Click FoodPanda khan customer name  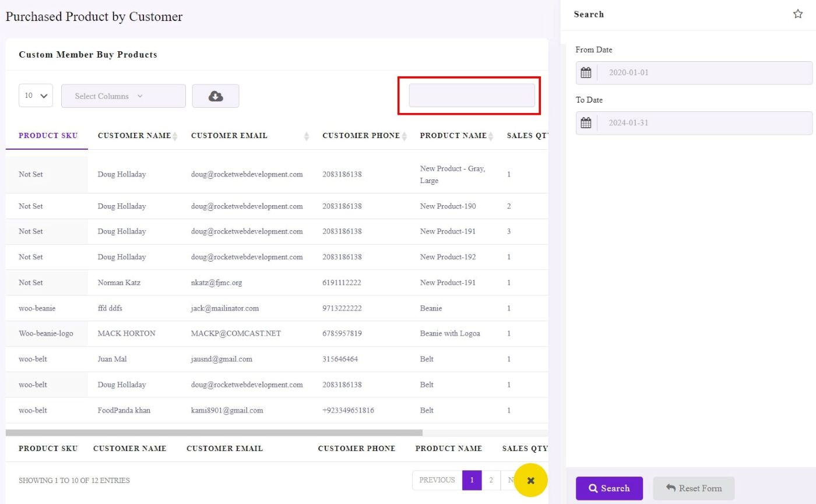pyautogui.click(x=124, y=411)
